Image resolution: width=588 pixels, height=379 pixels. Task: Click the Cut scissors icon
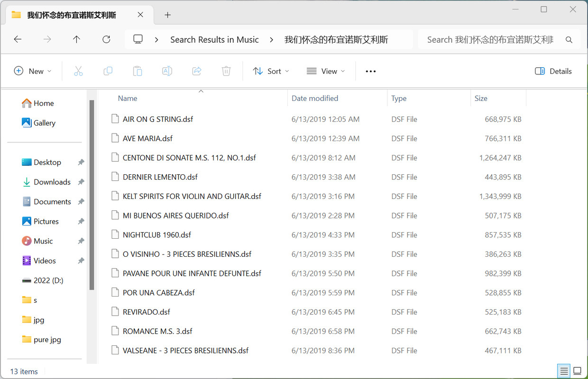[x=78, y=71]
